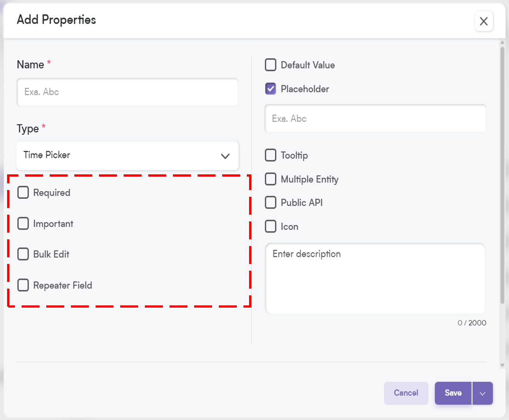The width and height of the screenshot is (509, 420).
Task: Cancel adding the property
Action: (x=406, y=393)
